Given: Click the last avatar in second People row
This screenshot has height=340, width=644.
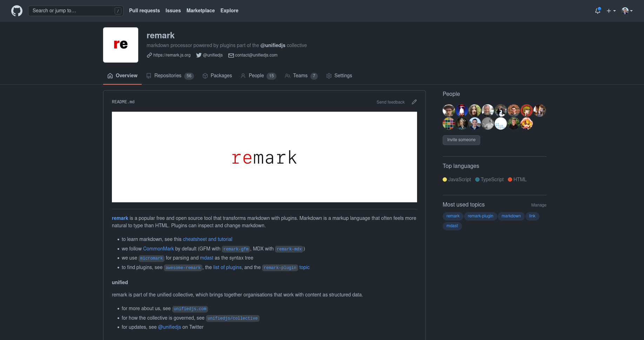Looking at the screenshot, I should [x=526, y=123].
